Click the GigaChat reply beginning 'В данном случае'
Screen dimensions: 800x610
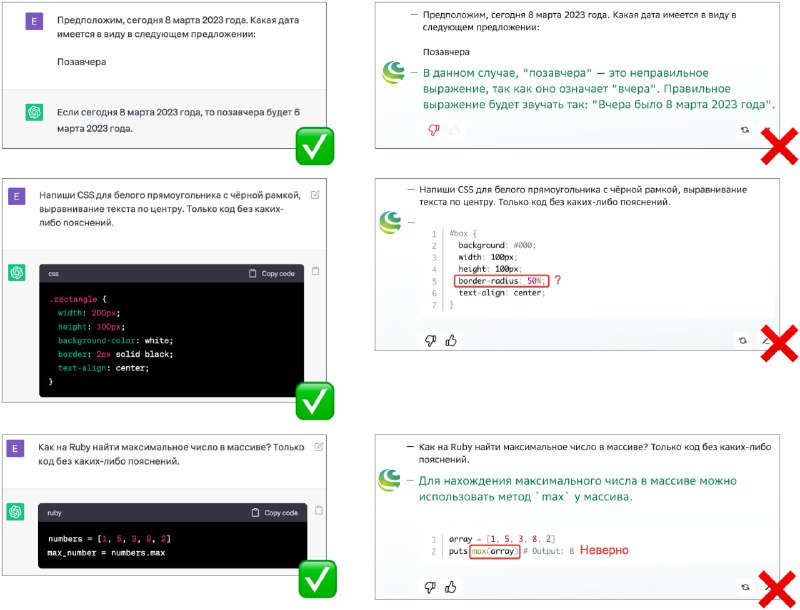click(598, 89)
